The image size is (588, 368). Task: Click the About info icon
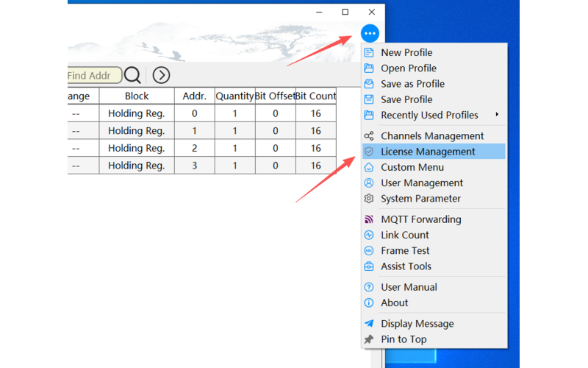click(x=369, y=303)
